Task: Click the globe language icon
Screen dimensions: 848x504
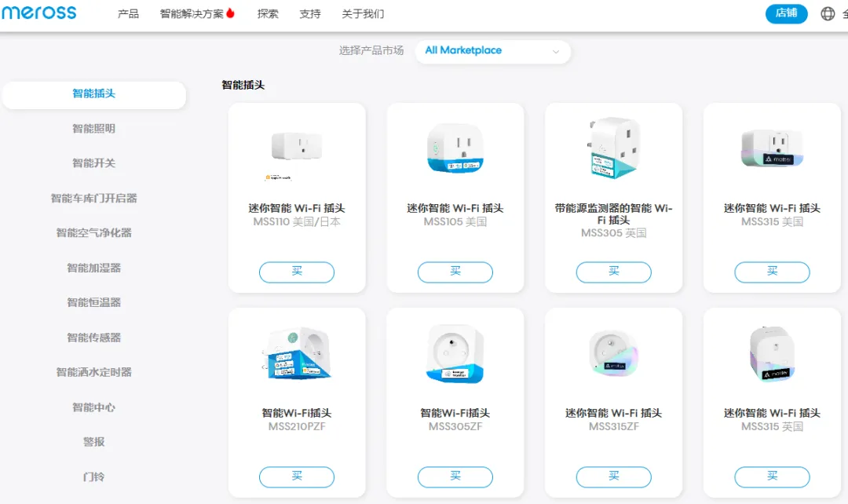Action: [x=828, y=13]
